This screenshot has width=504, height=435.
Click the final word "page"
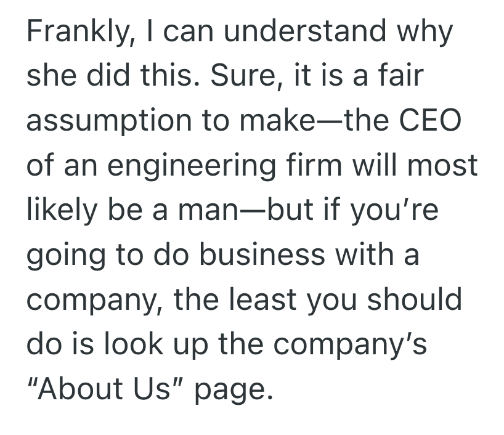coord(232,389)
